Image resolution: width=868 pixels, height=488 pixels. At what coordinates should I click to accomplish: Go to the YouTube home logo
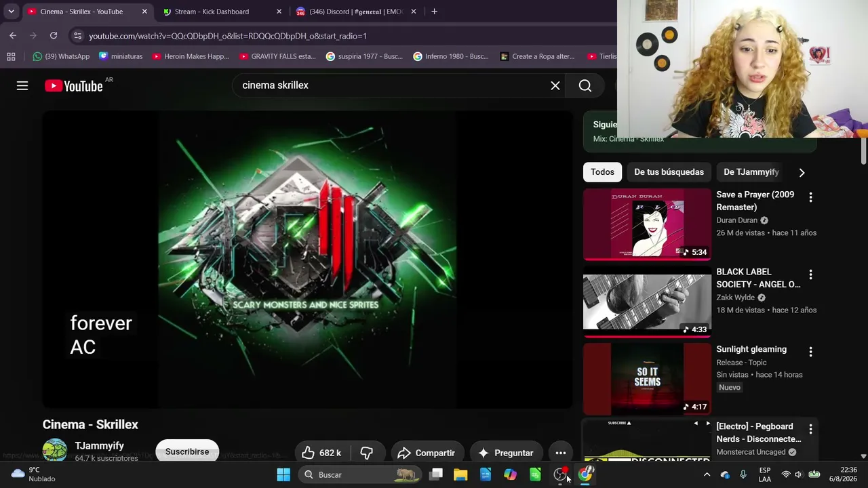73,86
